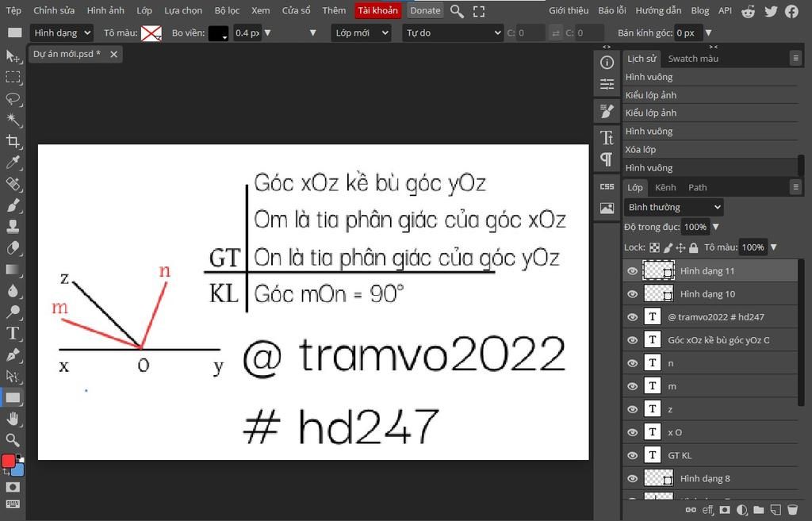The width and height of the screenshot is (812, 521).
Task: Expand the Độ trong đục opacity arrow
Action: pyautogui.click(x=716, y=227)
